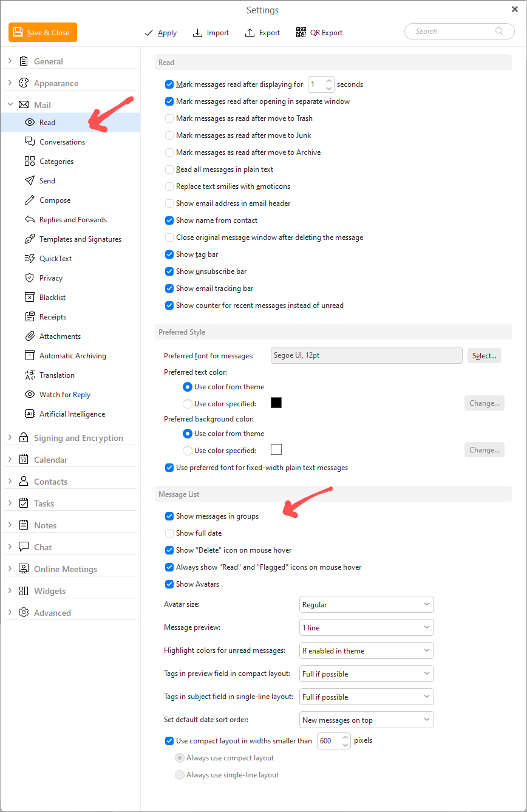
Task: Uncheck Show messages in groups
Action: pyautogui.click(x=169, y=516)
